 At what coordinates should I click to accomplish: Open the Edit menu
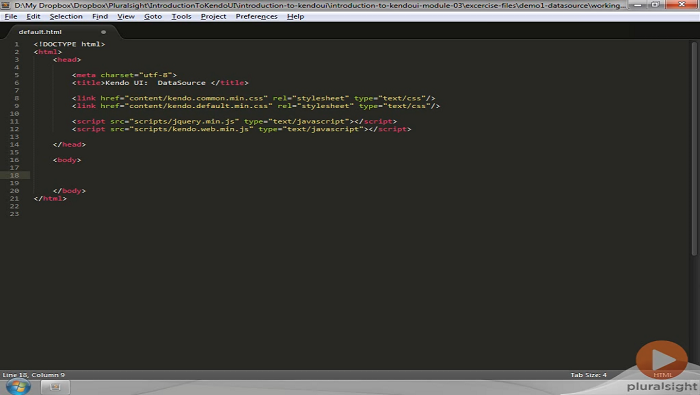click(33, 17)
